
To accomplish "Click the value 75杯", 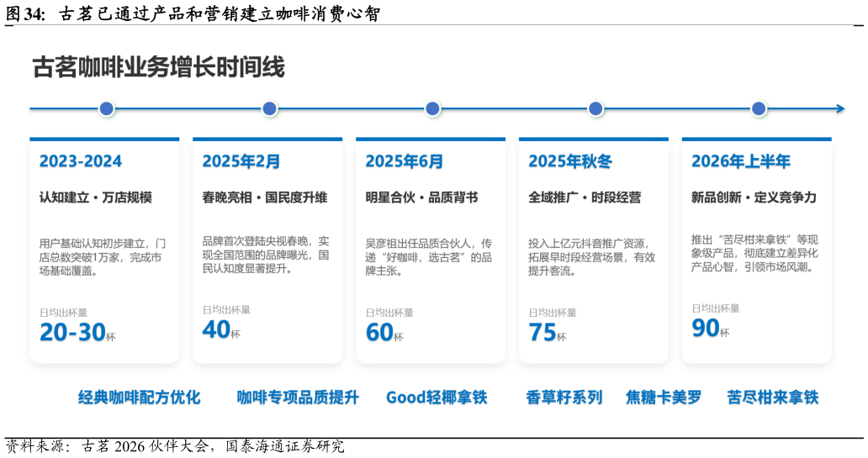I will click(548, 333).
